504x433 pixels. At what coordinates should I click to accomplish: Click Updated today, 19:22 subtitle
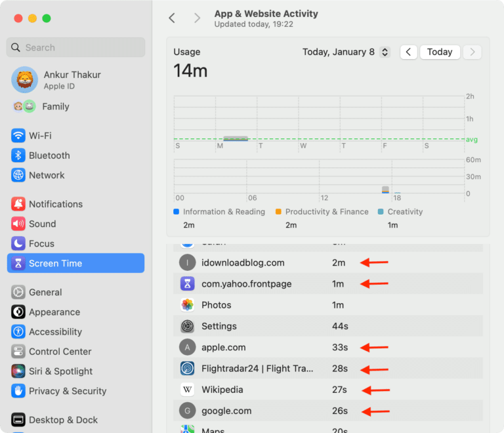click(x=253, y=24)
